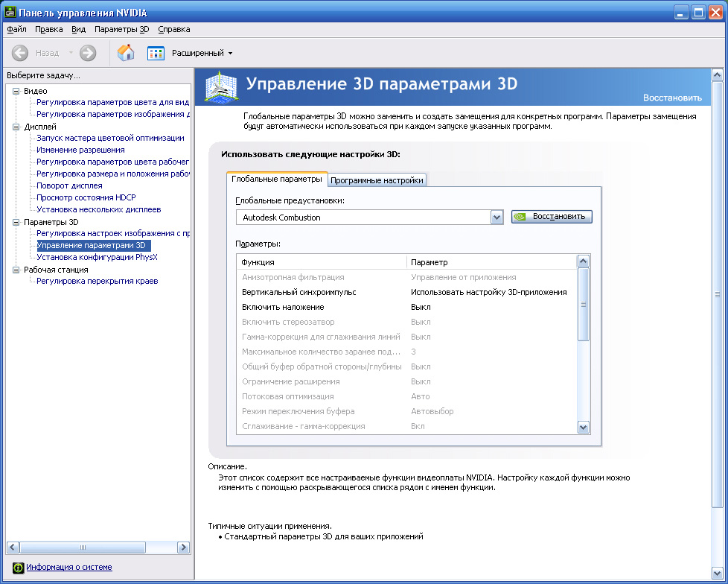The height and width of the screenshot is (584, 728).
Task: Select Установка конфигурации PhysX task
Action: [x=97, y=257]
